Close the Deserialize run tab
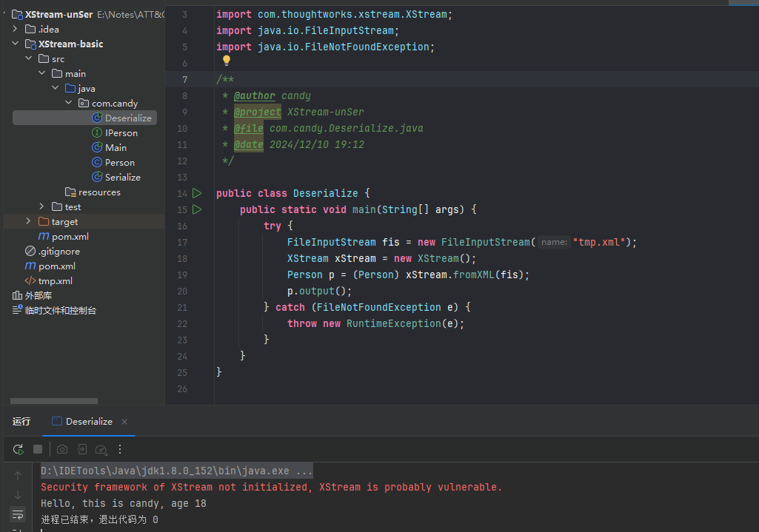Screen dimensions: 759x532 [124, 422]
